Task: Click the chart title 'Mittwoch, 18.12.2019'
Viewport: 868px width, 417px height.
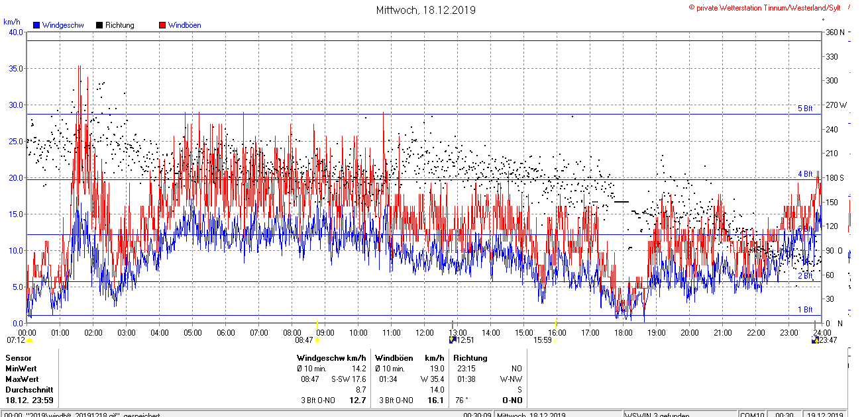Action: [x=425, y=10]
